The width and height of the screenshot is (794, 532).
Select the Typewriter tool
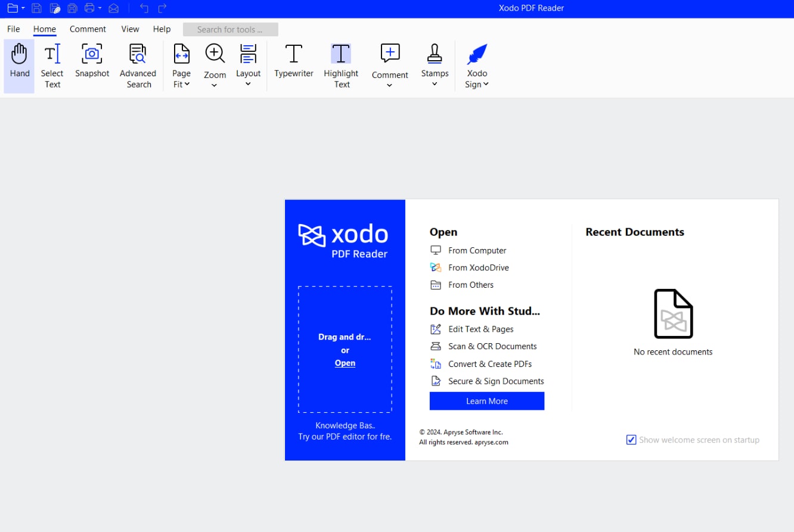(293, 64)
